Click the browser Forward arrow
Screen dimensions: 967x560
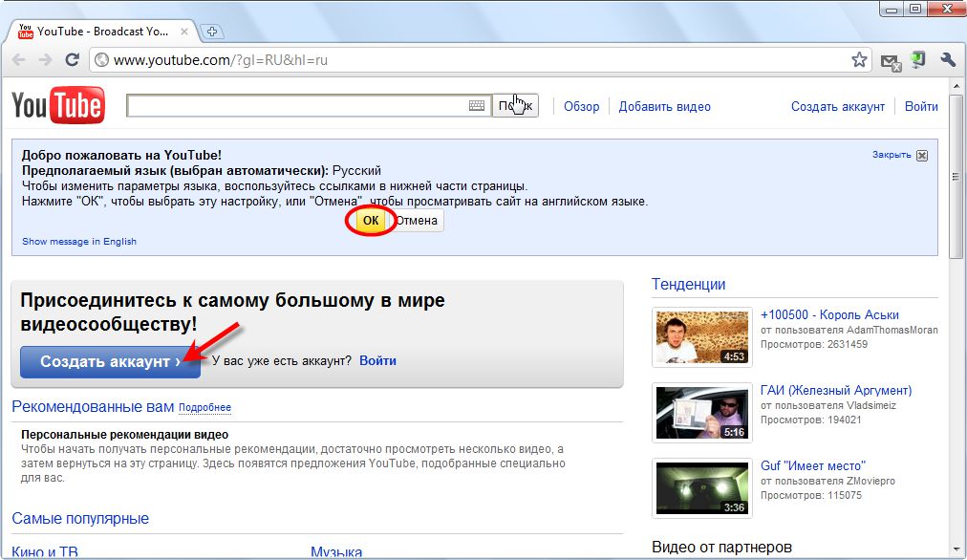pos(45,60)
